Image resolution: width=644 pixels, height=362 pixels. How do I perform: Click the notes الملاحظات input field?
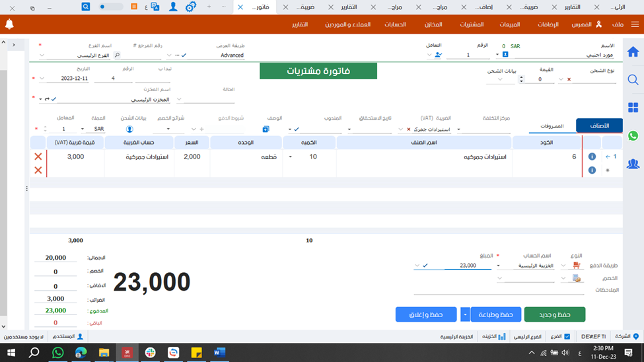(x=499, y=290)
